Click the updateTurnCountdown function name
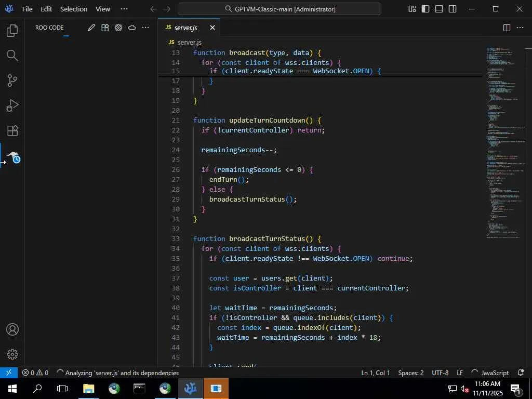 [x=267, y=120]
